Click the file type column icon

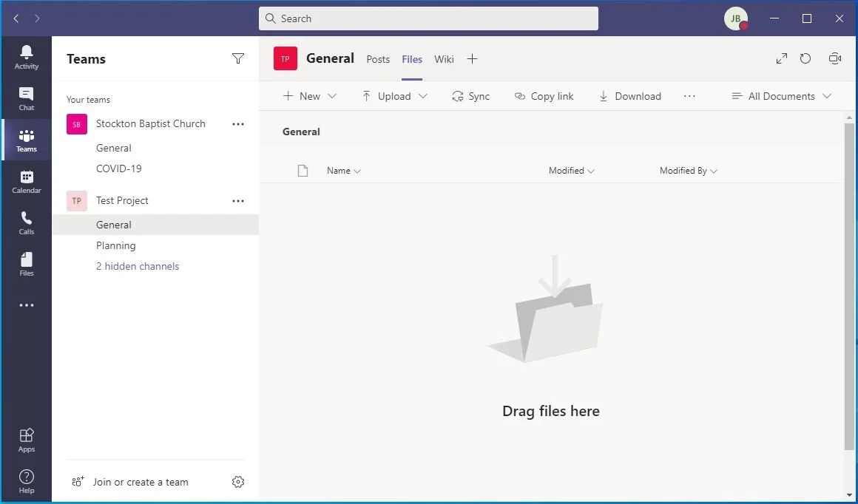tap(303, 171)
